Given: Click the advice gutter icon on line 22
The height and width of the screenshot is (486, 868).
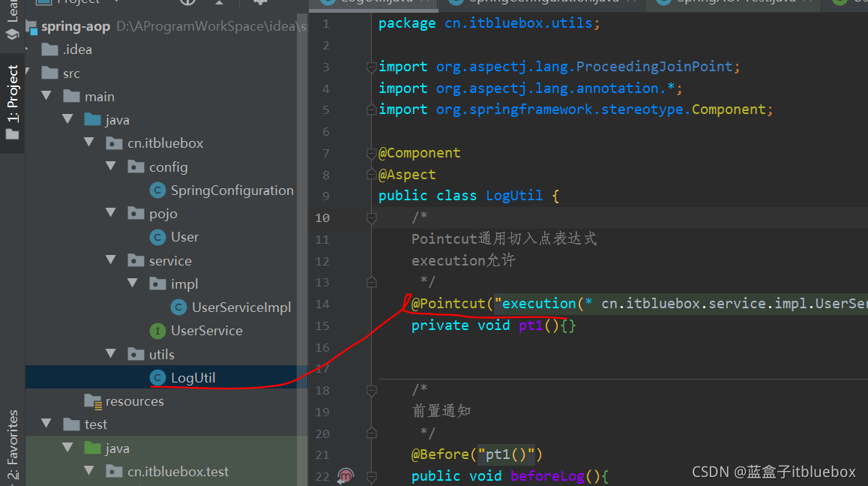Looking at the screenshot, I should (346, 475).
